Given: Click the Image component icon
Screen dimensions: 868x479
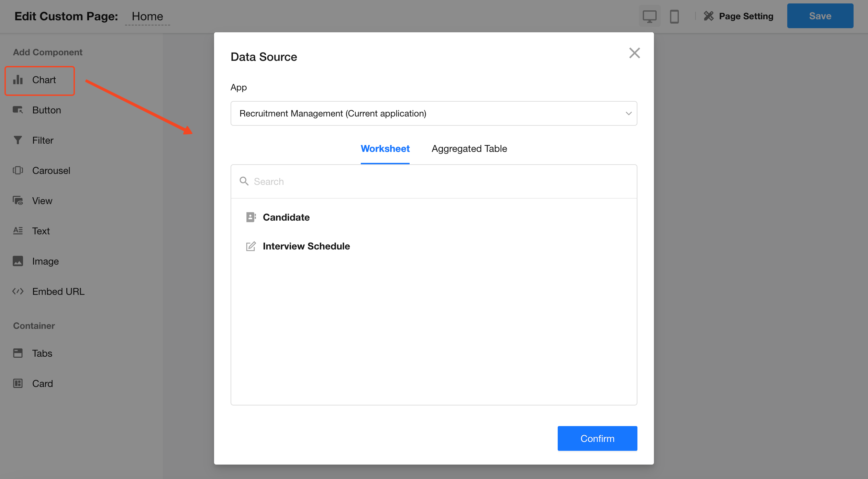Looking at the screenshot, I should point(18,261).
